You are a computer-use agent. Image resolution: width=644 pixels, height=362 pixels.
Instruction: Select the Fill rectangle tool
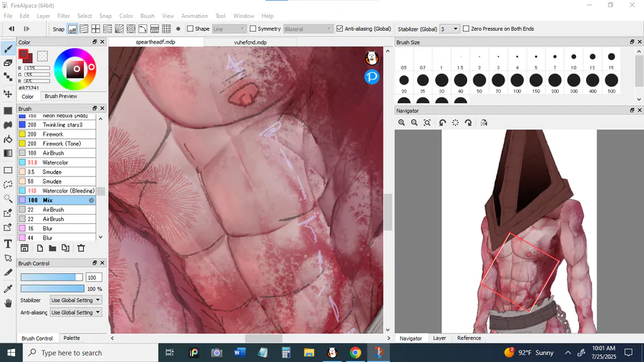tap(8, 111)
